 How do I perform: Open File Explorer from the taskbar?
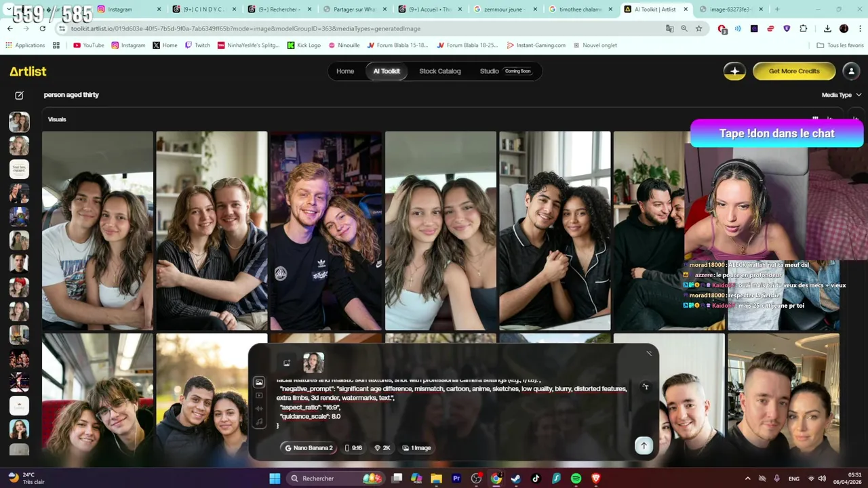436,479
